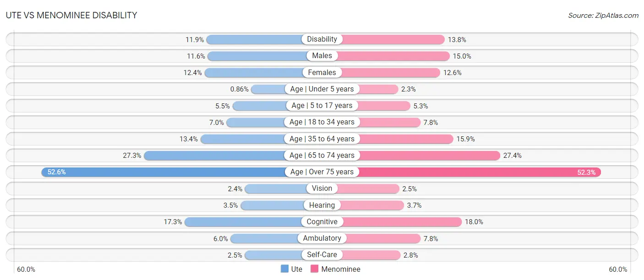Click the Self-Care category label
644x280 pixels.
322,255
